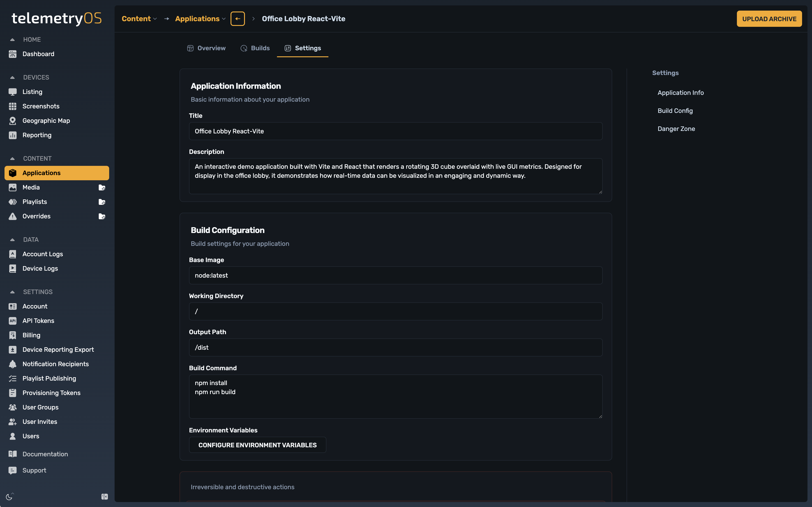812x507 pixels.
Task: Open the Geographic Map from sidebar icon
Action: tap(13, 121)
